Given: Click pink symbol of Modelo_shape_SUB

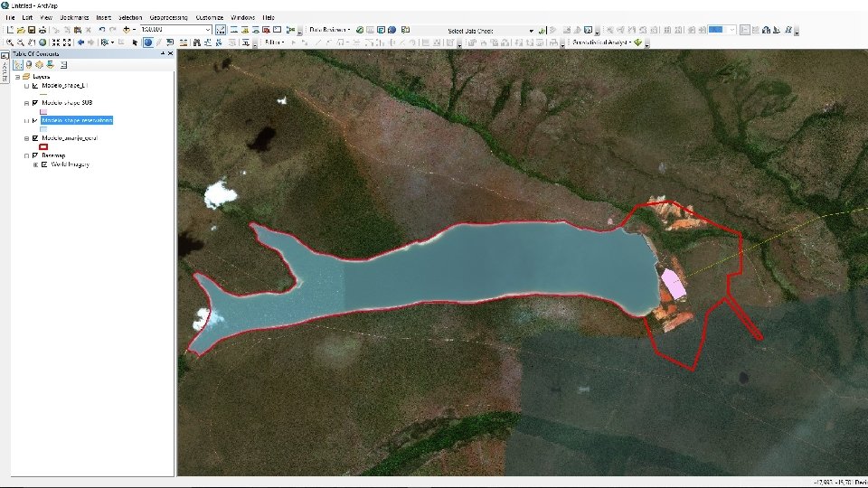Looking at the screenshot, I should (43, 112).
